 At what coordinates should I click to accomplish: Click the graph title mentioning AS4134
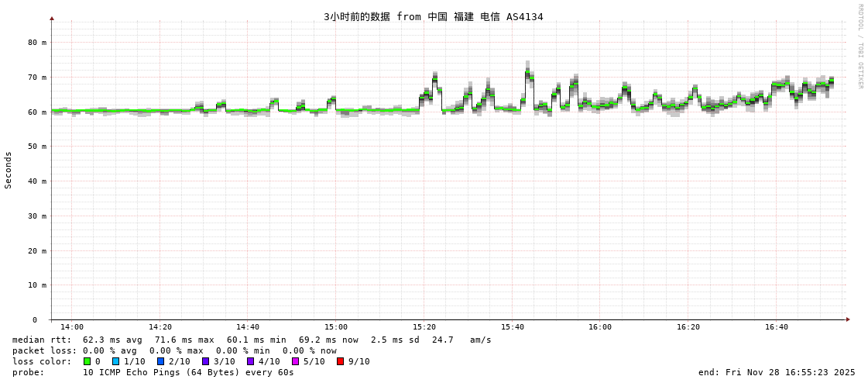tap(433, 17)
